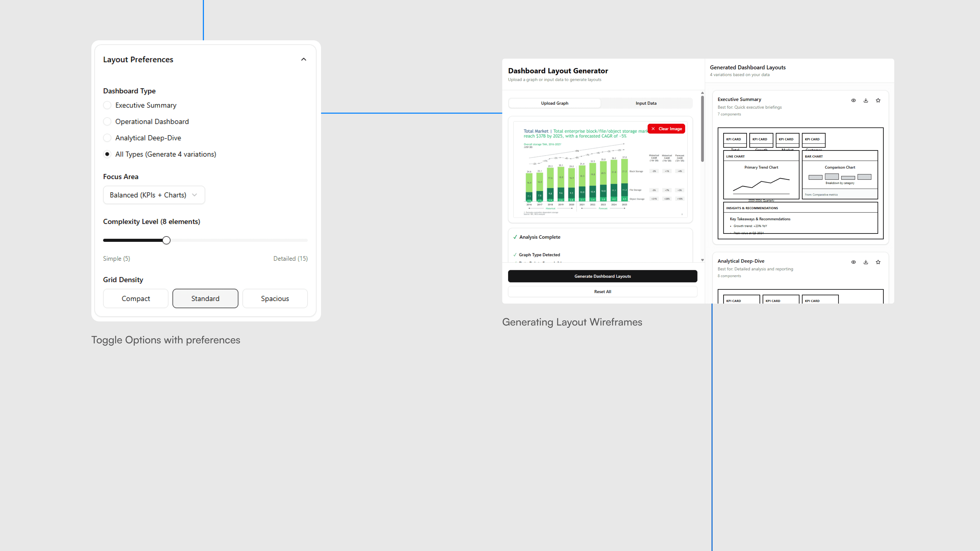
Task: Star the Executive Summary layout as favorite
Action: tap(878, 101)
